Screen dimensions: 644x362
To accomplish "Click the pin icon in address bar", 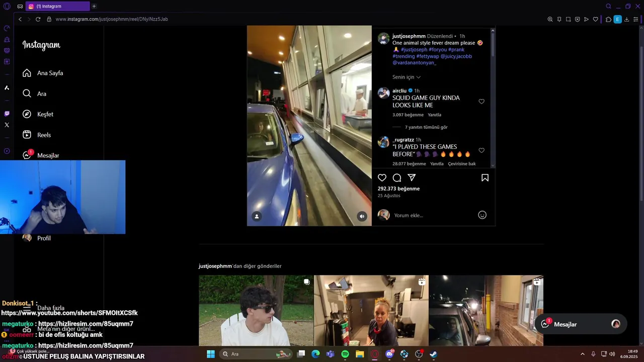I will click(559, 19).
